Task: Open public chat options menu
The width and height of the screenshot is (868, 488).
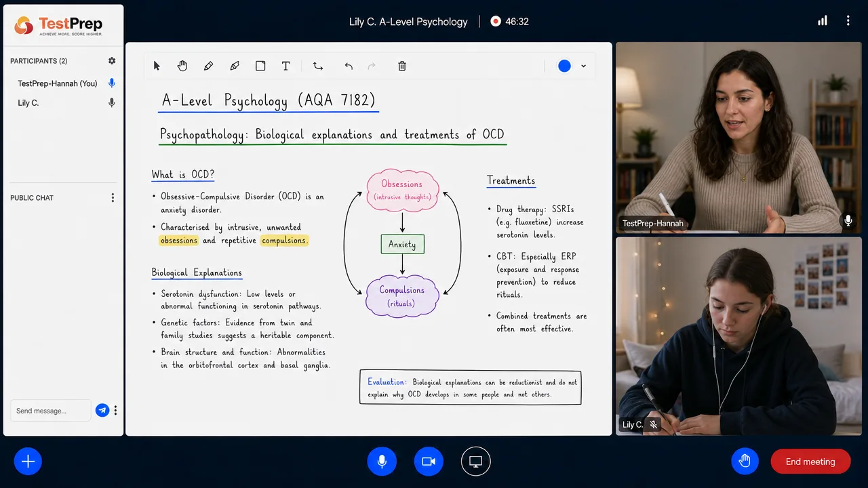Action: (113, 198)
